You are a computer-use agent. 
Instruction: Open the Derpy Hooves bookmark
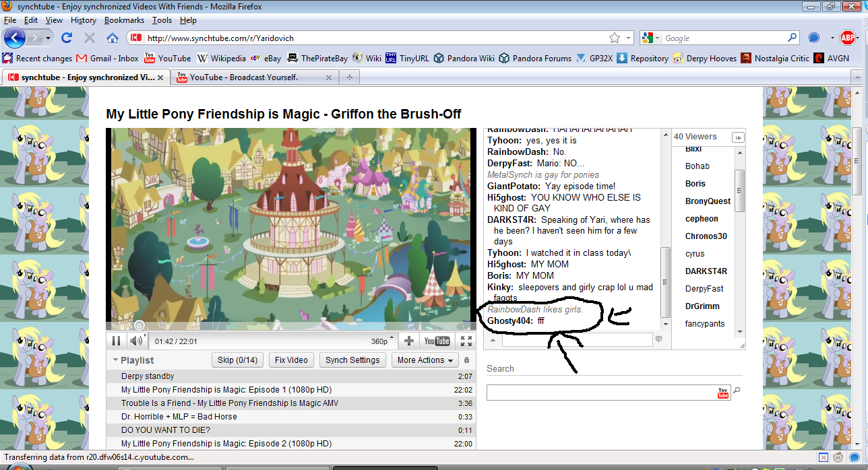pyautogui.click(x=704, y=58)
